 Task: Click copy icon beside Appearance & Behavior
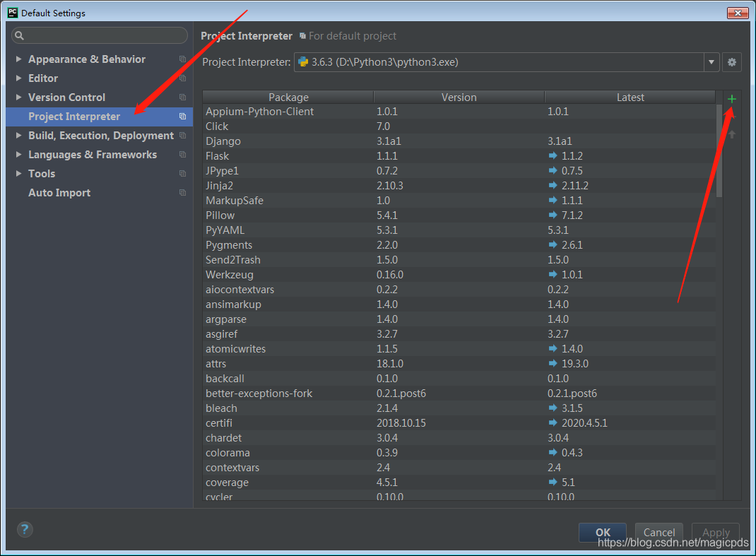pos(183,59)
